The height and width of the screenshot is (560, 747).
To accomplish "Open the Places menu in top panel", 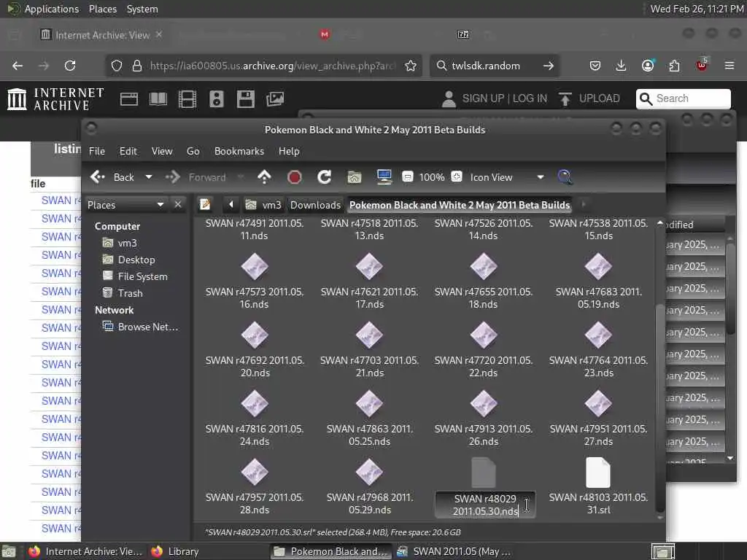I will (x=103, y=9).
